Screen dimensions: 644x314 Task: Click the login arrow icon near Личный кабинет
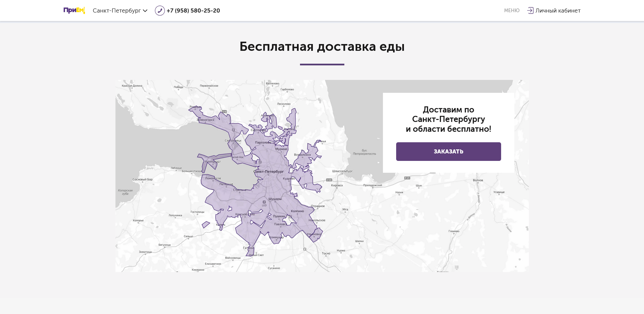point(531,11)
